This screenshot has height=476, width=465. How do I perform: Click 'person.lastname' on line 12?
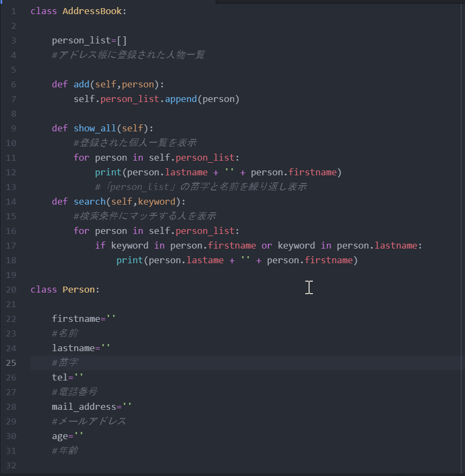click(x=167, y=173)
